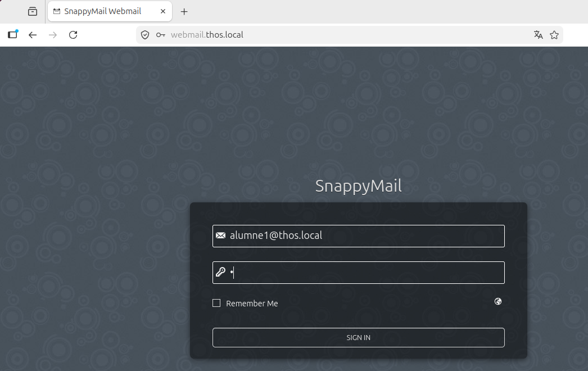Open a new browser tab
This screenshot has height=371, width=588.
[x=184, y=12]
